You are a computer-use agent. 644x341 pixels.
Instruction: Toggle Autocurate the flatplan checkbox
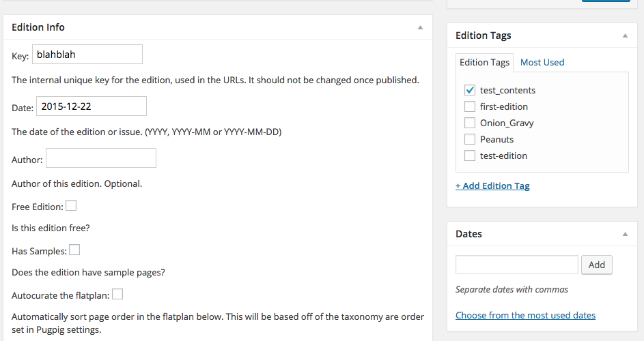pos(117,294)
